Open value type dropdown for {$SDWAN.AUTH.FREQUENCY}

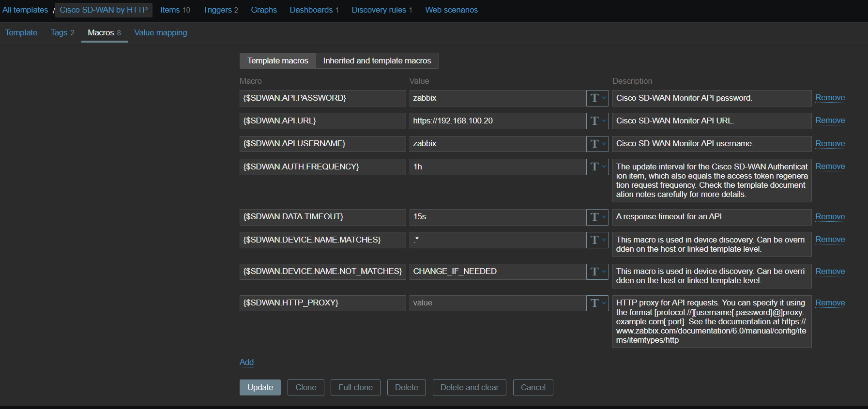click(x=597, y=167)
